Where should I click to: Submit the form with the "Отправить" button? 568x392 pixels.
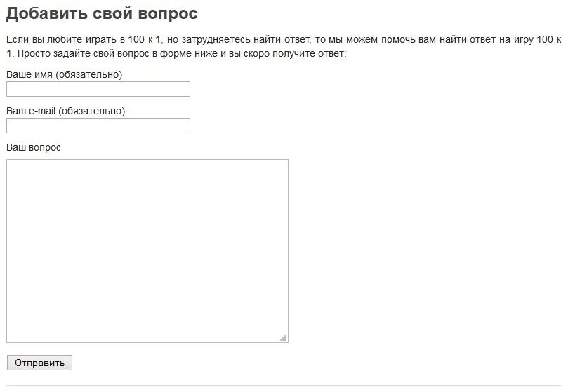[39, 363]
